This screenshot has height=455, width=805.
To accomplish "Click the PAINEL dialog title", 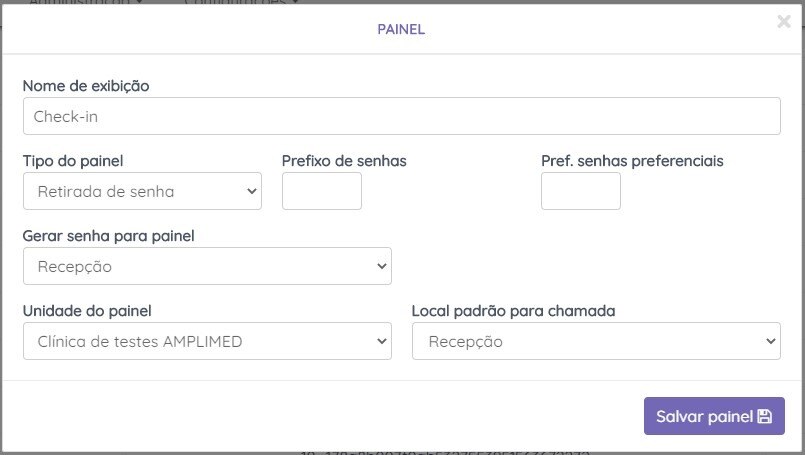I will click(401, 29).
